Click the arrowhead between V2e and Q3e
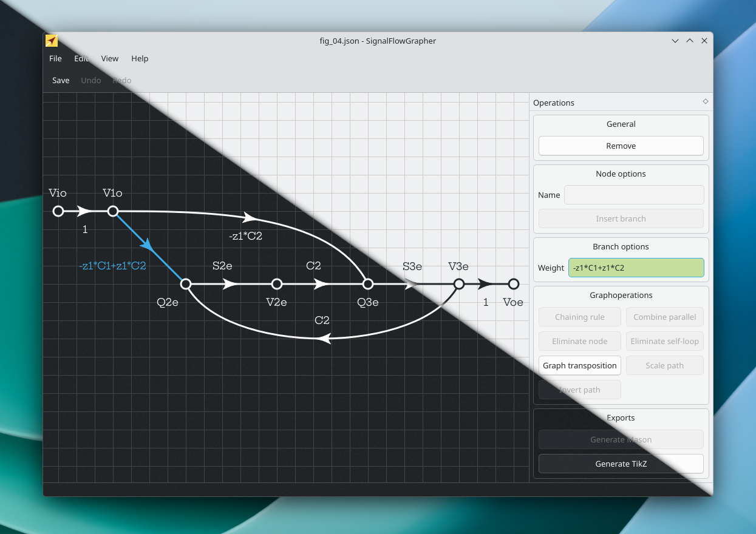The height and width of the screenshot is (534, 756). pos(322,284)
